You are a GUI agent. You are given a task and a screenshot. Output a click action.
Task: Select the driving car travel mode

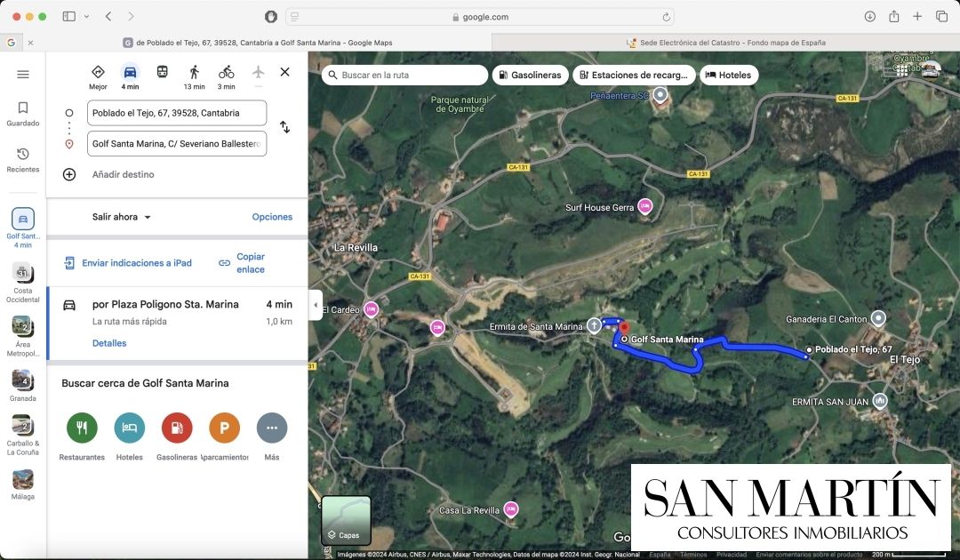pyautogui.click(x=130, y=72)
